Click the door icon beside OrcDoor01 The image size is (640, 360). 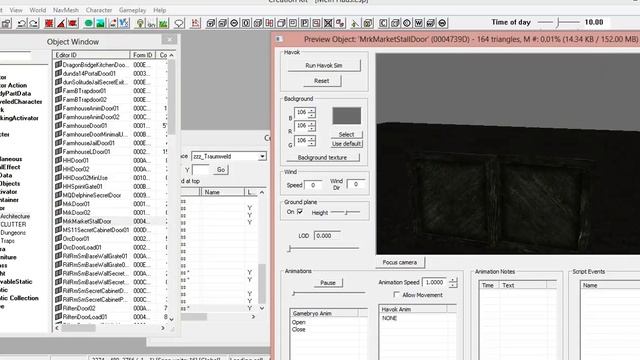click(58, 238)
